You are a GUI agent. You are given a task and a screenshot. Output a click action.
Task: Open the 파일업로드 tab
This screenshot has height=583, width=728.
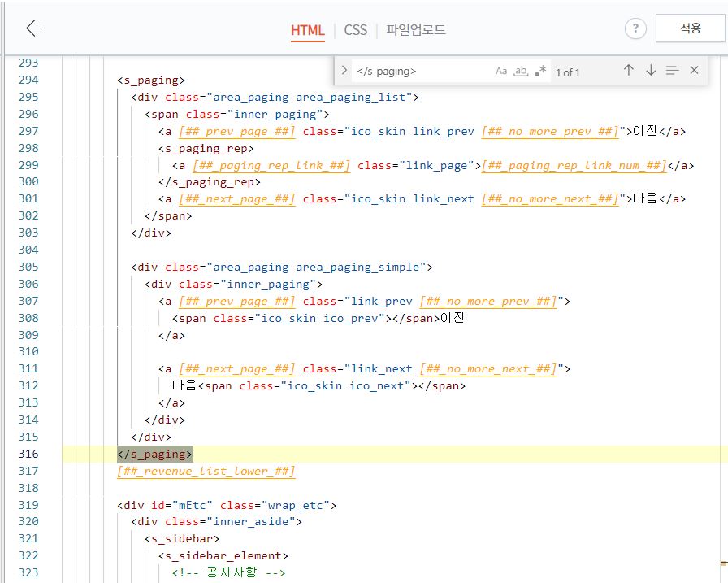(416, 30)
